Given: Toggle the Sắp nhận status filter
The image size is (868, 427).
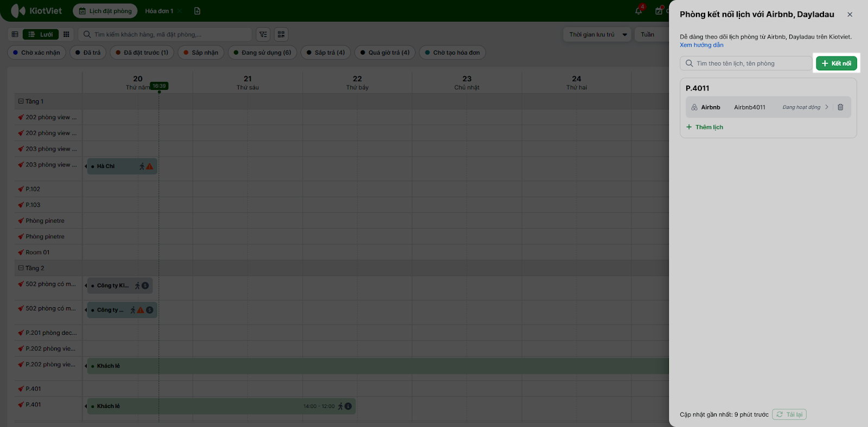Looking at the screenshot, I should pos(201,53).
